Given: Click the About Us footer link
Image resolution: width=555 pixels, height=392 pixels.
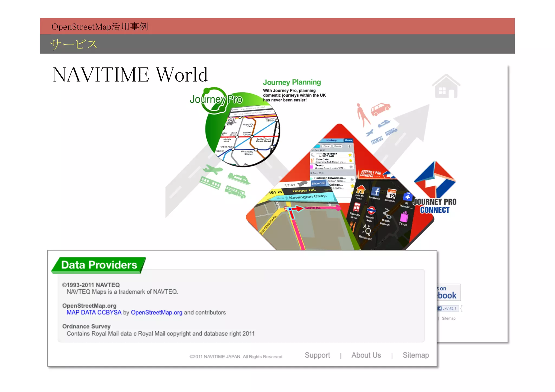Looking at the screenshot, I should point(366,355).
